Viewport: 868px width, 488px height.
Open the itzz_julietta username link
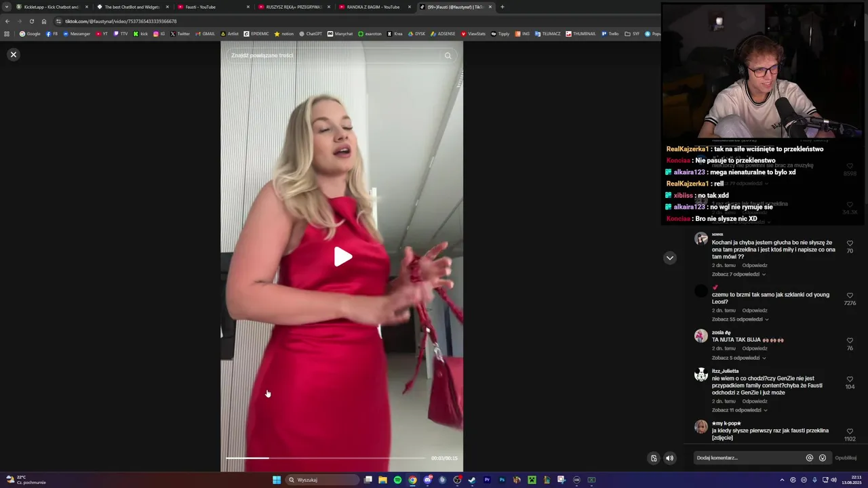click(x=725, y=371)
